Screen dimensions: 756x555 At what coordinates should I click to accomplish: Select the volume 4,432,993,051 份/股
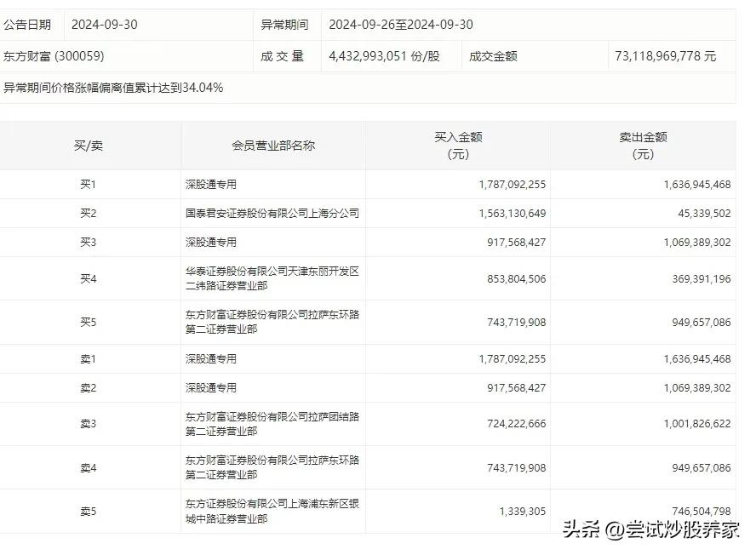(x=384, y=56)
